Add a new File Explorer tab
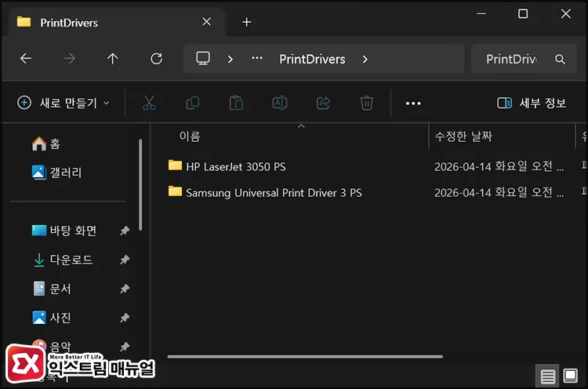This screenshot has height=389, width=588. (x=247, y=22)
